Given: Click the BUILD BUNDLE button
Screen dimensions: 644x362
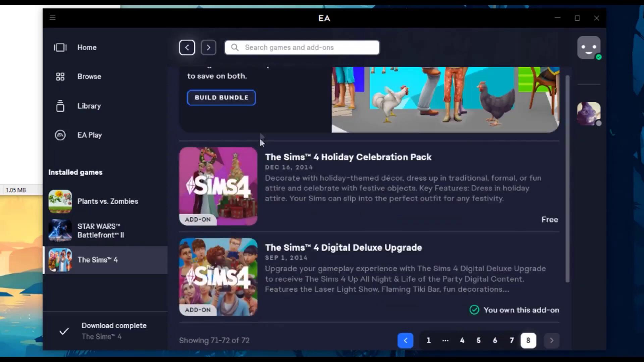Looking at the screenshot, I should [x=221, y=98].
